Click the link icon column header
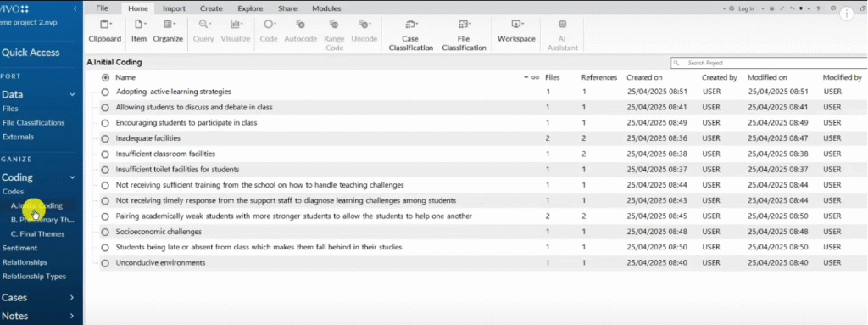Viewport: 868px width, 325px height. [535, 78]
